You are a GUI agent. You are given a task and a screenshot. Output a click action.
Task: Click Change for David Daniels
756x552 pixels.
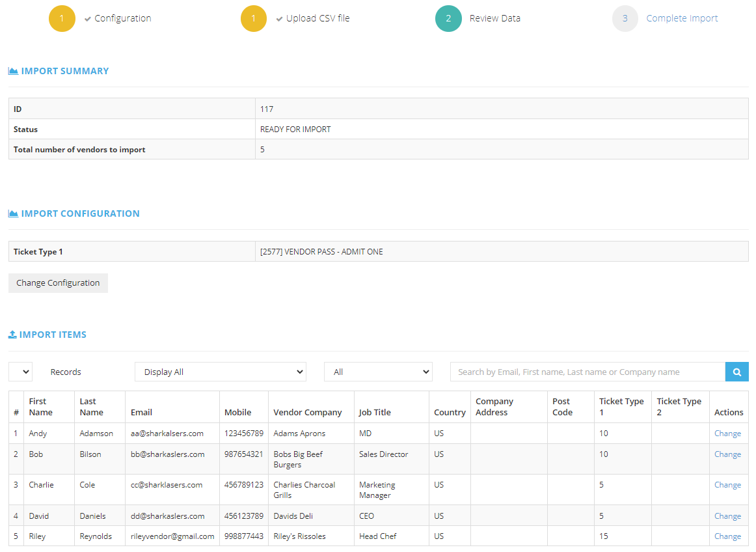coord(727,516)
